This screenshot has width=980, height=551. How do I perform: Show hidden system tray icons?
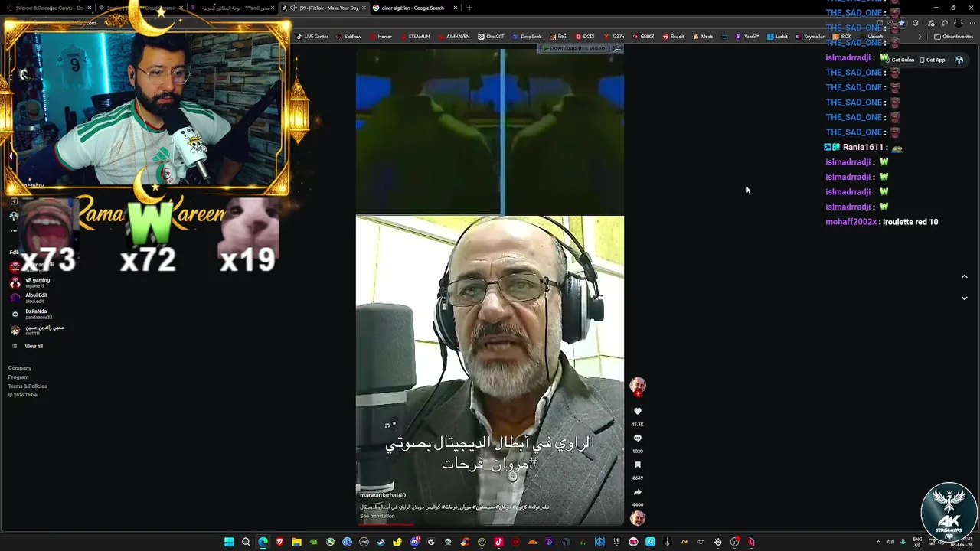pos(878,542)
